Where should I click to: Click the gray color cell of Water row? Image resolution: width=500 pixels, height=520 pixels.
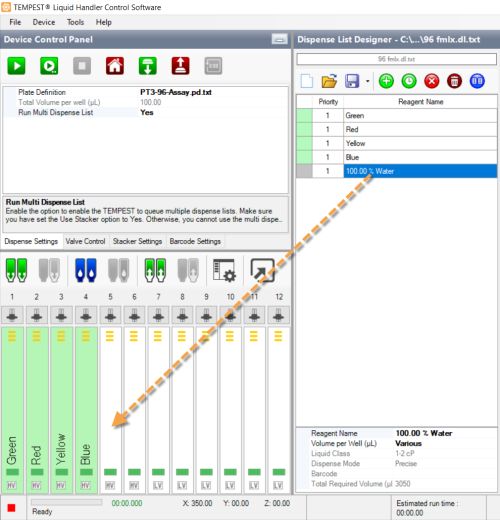(304, 171)
